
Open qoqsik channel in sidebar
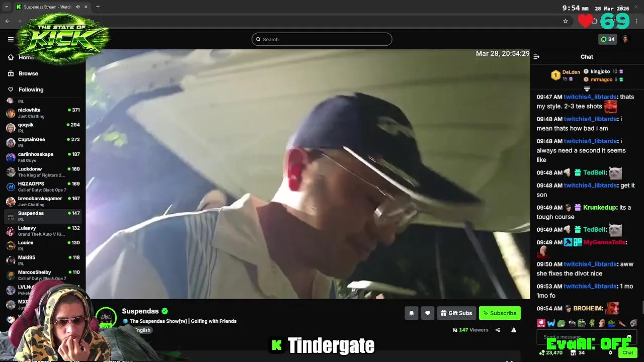[x=43, y=128]
